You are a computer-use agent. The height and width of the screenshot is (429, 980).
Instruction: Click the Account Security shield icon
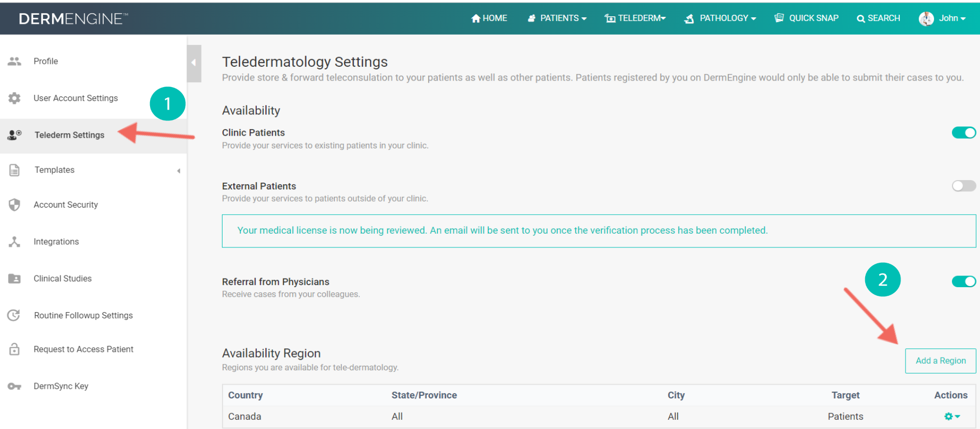14,205
